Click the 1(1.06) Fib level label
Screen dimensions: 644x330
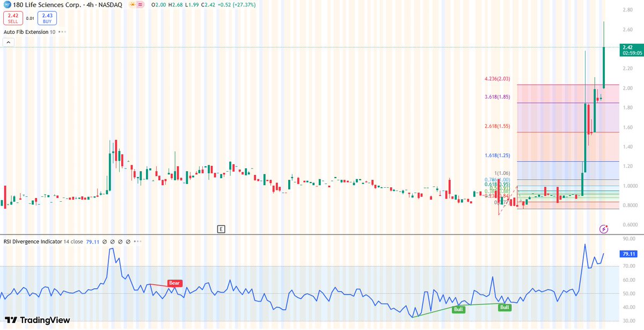(502, 173)
